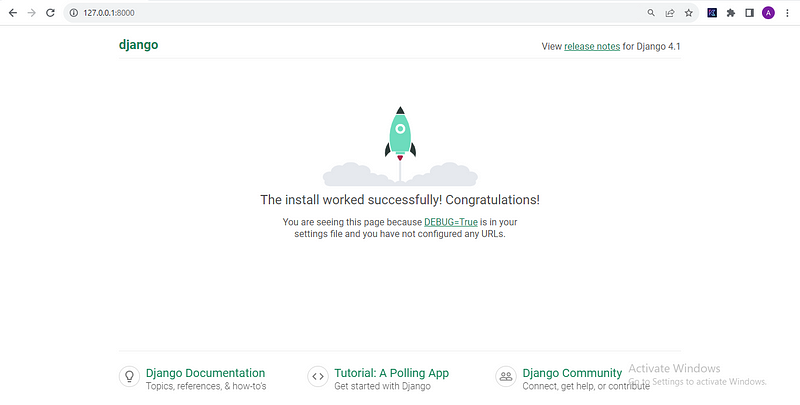Click the django logo heading
Screen dimensions: 800x405
(138, 45)
